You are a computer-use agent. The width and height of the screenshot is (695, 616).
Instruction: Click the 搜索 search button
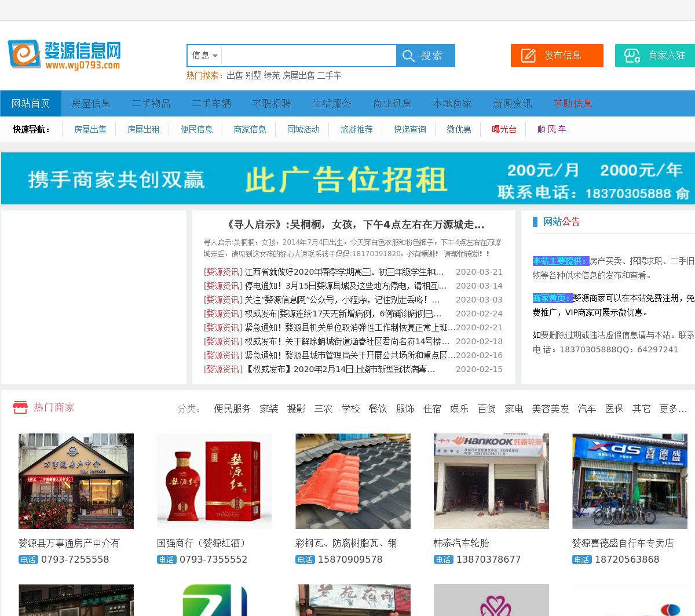coord(426,56)
